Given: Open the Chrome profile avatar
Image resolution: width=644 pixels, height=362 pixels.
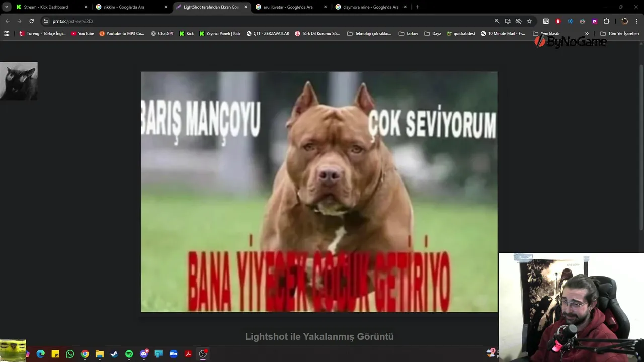Looking at the screenshot, I should [624, 21].
